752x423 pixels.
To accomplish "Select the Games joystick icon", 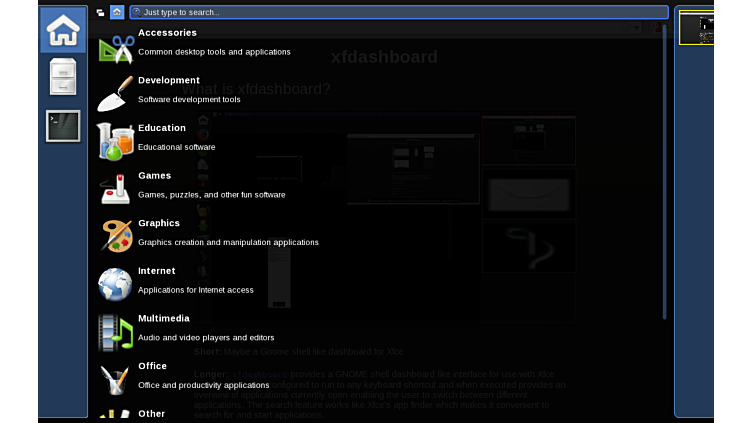I will point(116,188).
